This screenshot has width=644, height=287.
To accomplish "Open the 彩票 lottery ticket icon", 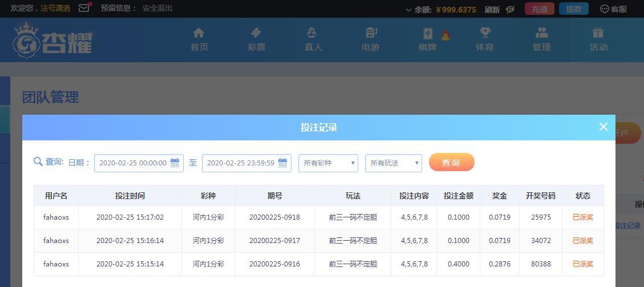I will click(256, 33).
